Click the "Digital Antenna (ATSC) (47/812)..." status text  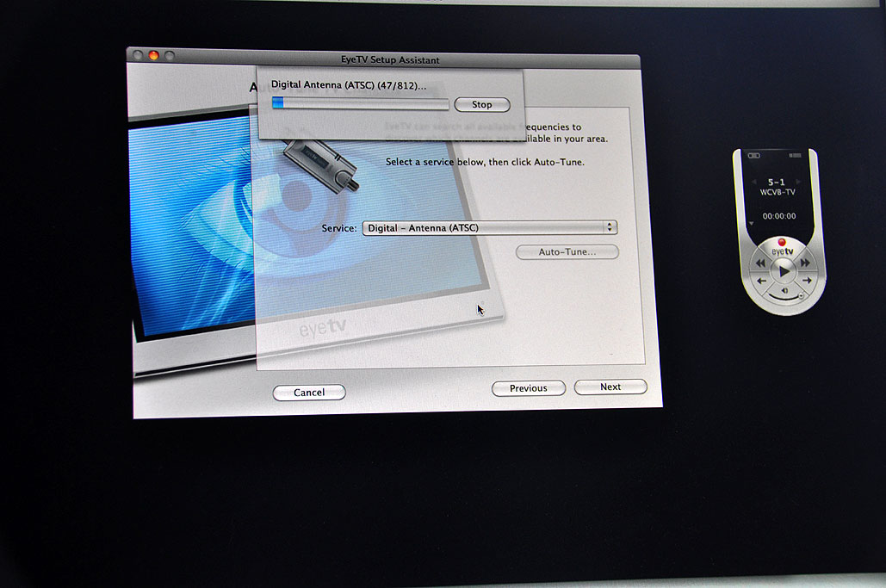[x=349, y=85]
